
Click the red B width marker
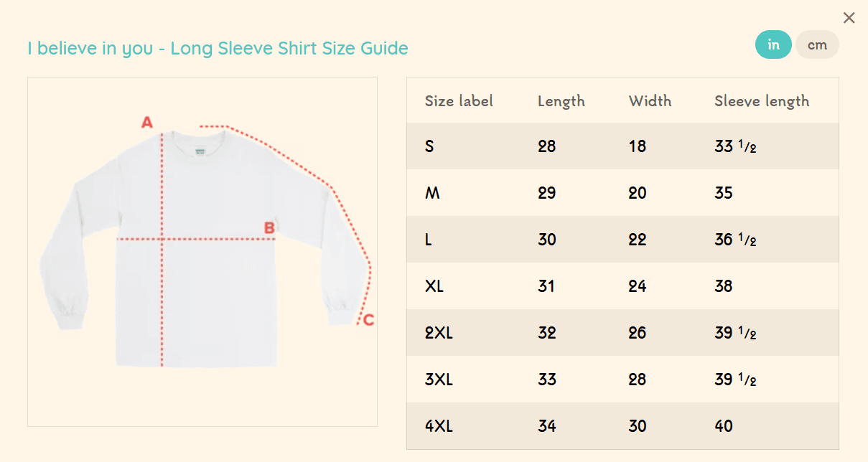270,228
